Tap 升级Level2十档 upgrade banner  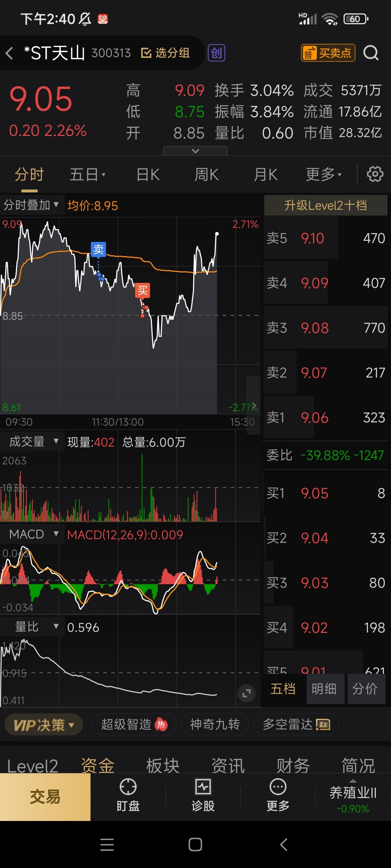coord(326,205)
